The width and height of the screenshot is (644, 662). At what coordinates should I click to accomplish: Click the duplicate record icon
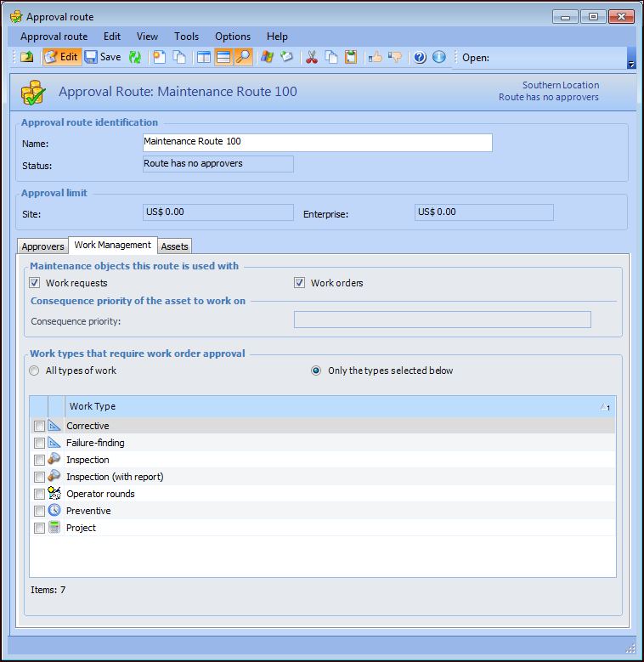click(180, 57)
